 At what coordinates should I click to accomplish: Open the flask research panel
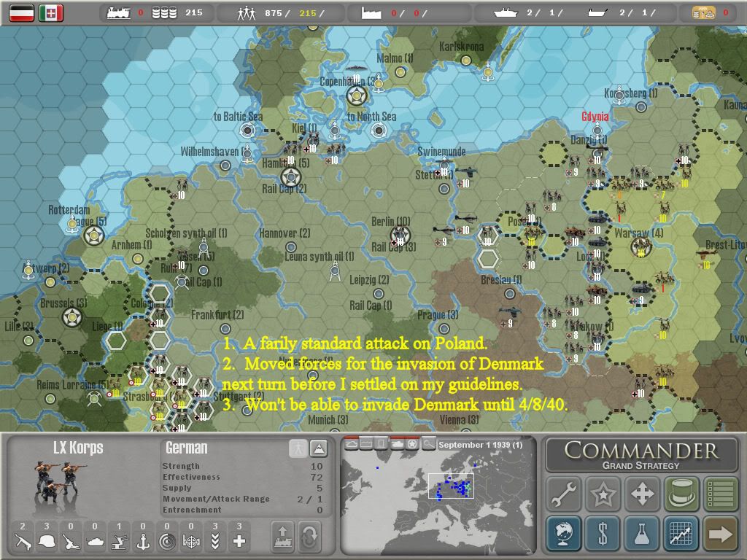point(642,534)
